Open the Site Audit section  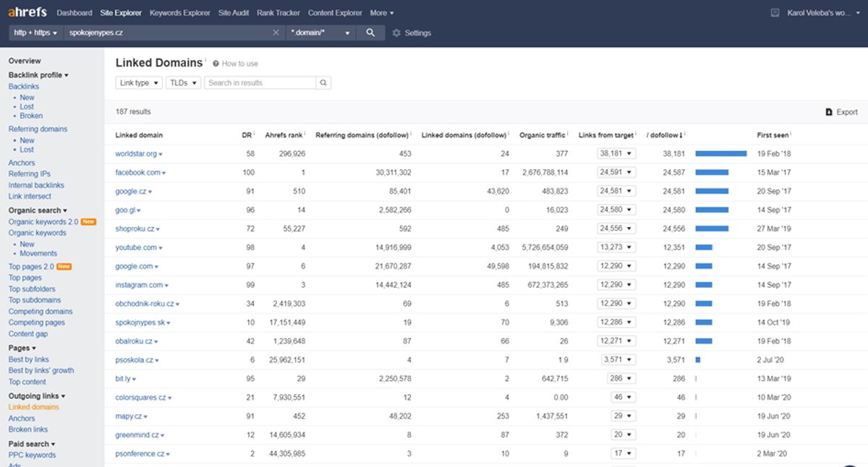click(x=234, y=13)
